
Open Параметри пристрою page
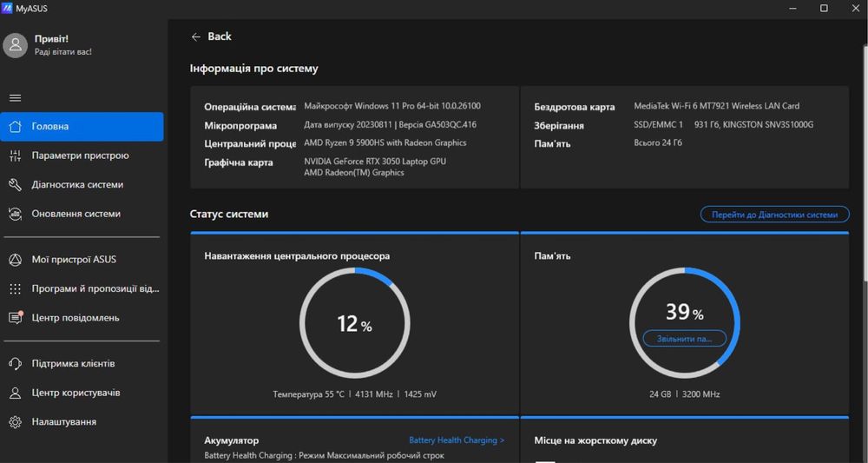pyautogui.click(x=82, y=155)
